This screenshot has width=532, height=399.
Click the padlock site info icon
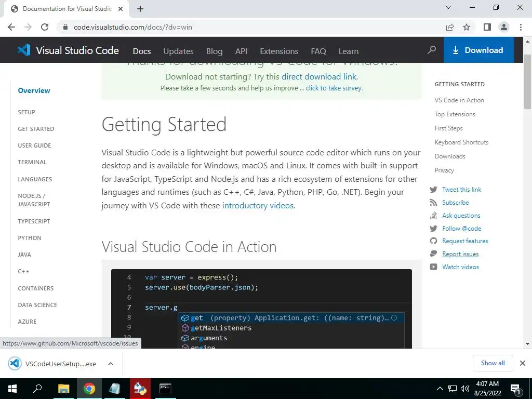(x=66, y=27)
